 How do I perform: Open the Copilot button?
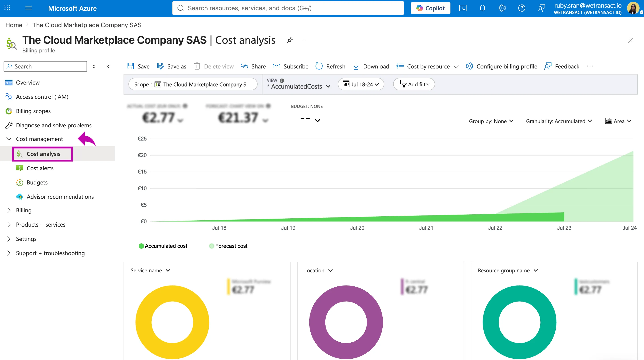click(x=431, y=8)
